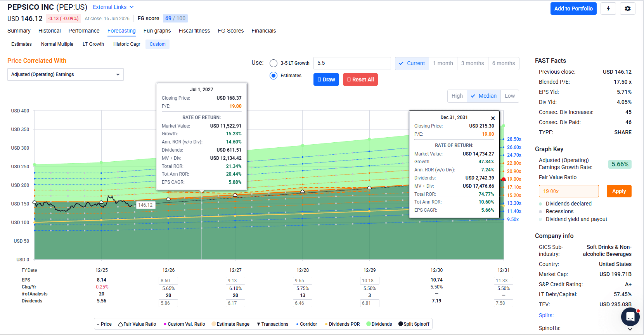Click the red 19.00x ratio marker
644x335 pixels.
(x=504, y=179)
